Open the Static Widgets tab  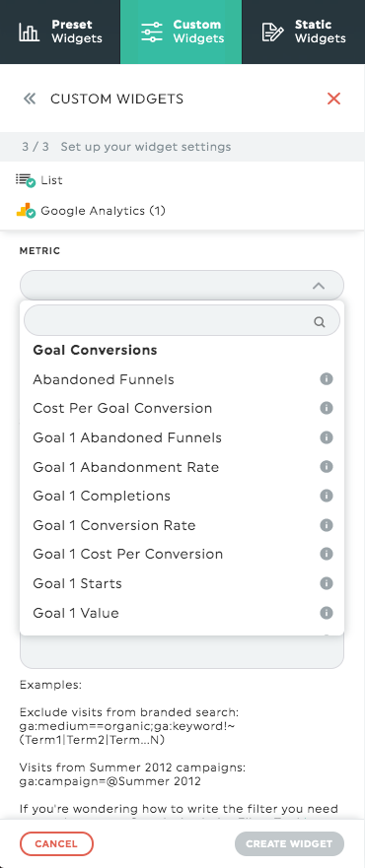[x=304, y=32]
